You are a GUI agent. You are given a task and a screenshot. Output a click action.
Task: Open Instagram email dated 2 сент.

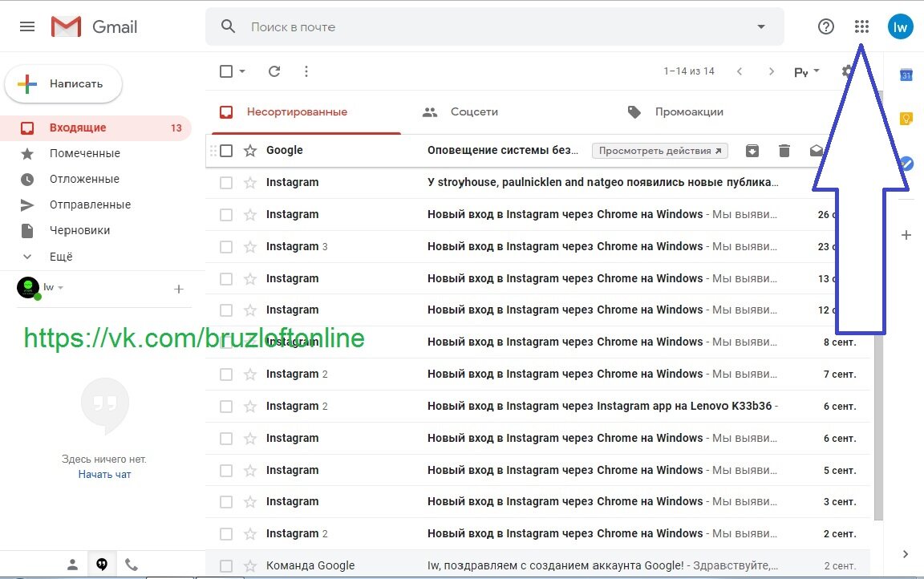tap(537, 533)
